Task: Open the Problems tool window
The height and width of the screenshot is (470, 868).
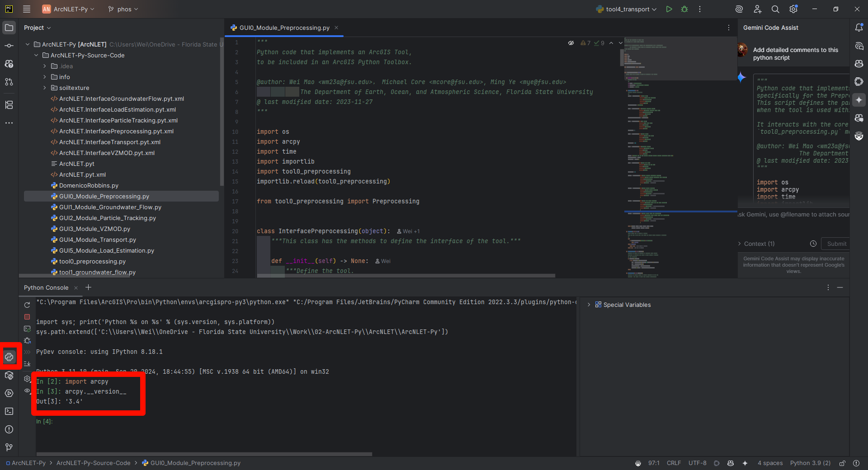Action: click(x=9, y=429)
